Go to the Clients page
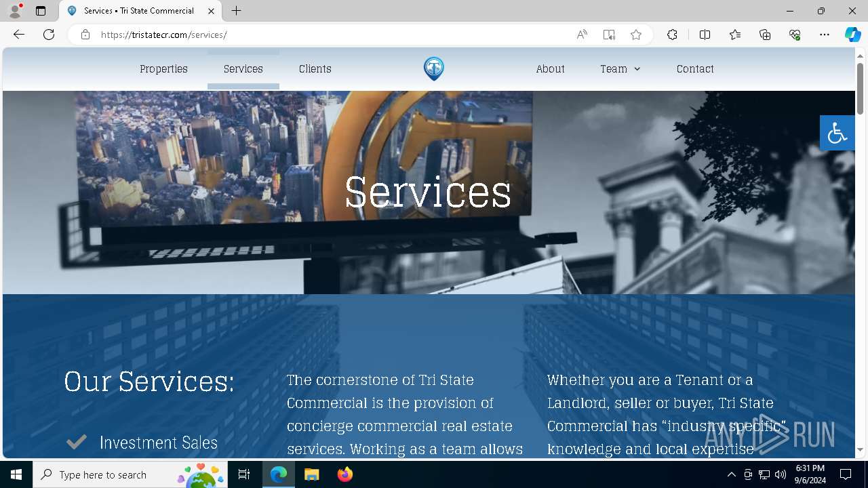The image size is (868, 488). [315, 69]
